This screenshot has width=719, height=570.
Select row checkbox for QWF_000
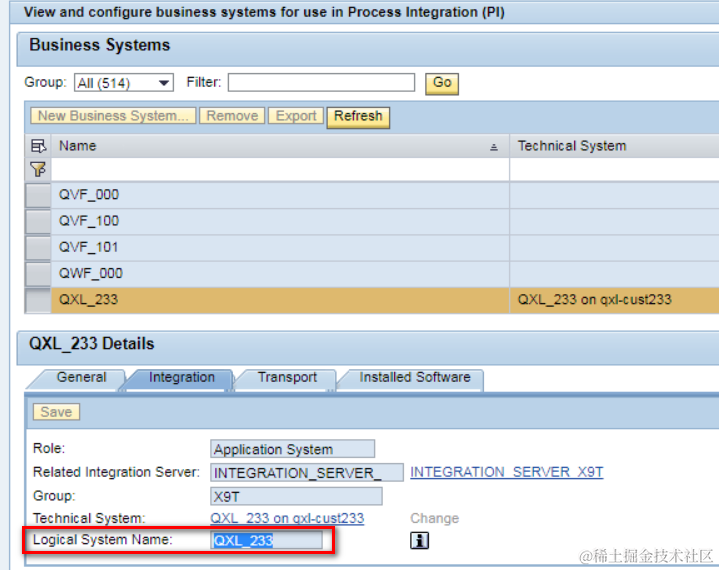(x=38, y=274)
